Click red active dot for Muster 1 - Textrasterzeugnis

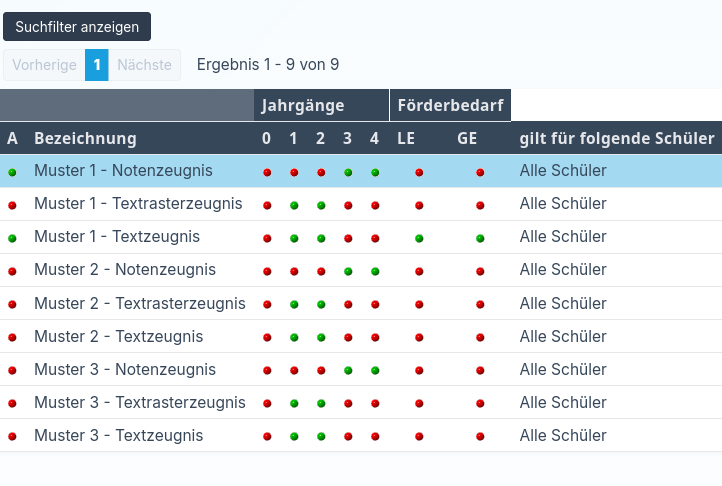[12, 205]
